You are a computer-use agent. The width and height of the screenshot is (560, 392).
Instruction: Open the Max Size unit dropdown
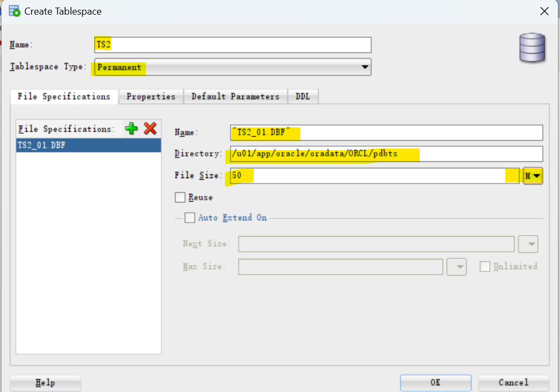click(456, 267)
